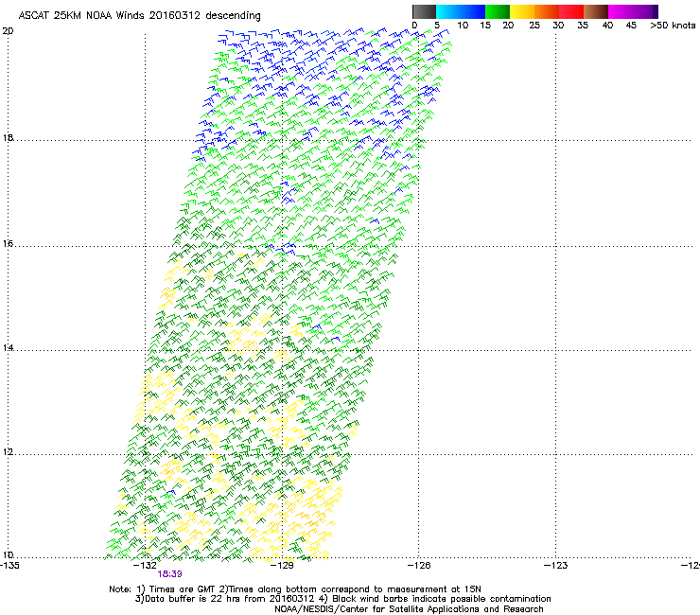Screen dimensions: 700x615
Task: Click the latitude label '16' on left axis
Action: click(8, 243)
